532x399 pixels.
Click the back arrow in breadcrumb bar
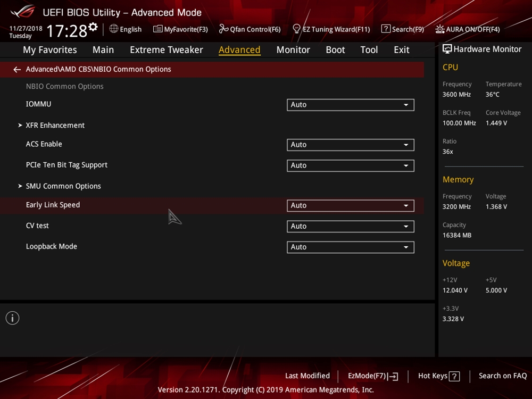[x=17, y=70]
